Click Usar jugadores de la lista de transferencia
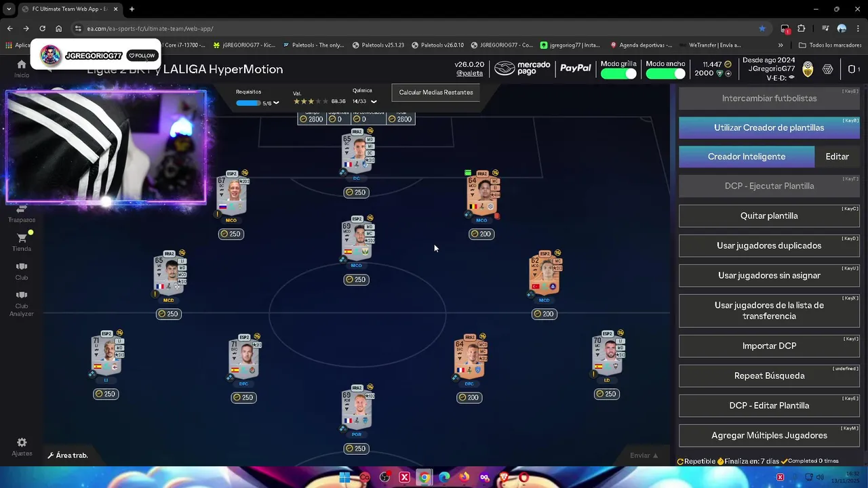 coord(769,310)
